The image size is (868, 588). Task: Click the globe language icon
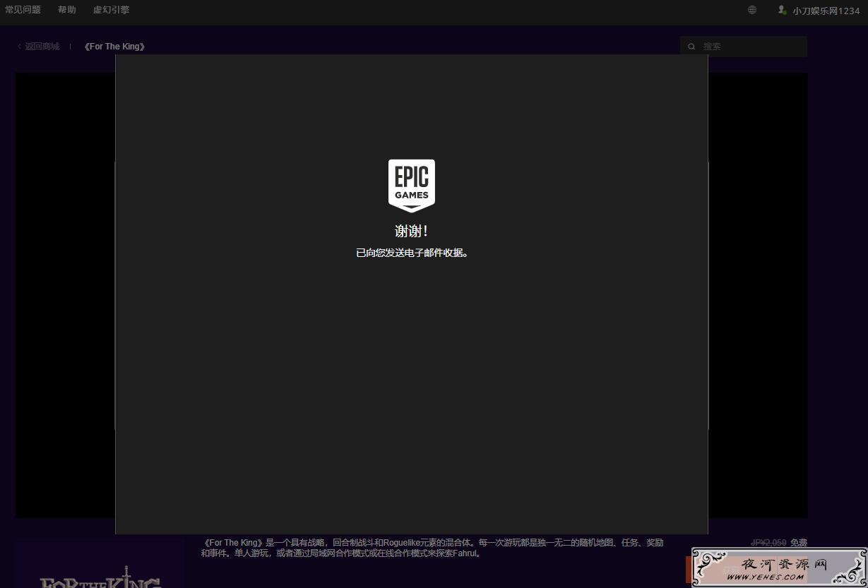752,10
